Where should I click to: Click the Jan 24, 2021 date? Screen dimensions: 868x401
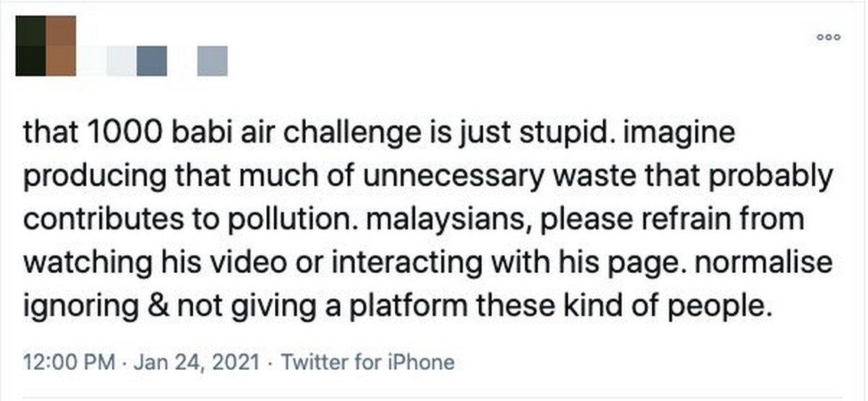pos(195,362)
